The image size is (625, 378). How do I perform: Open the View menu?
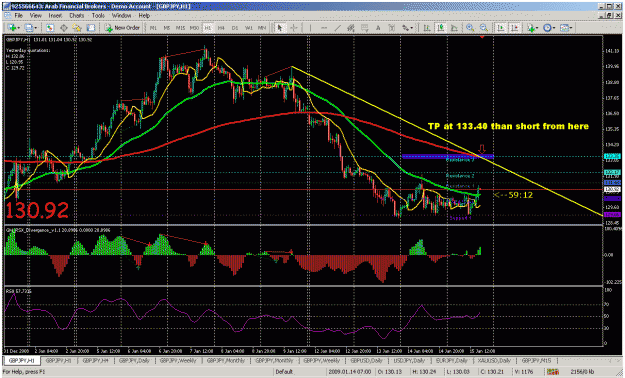pyautogui.click(x=35, y=16)
